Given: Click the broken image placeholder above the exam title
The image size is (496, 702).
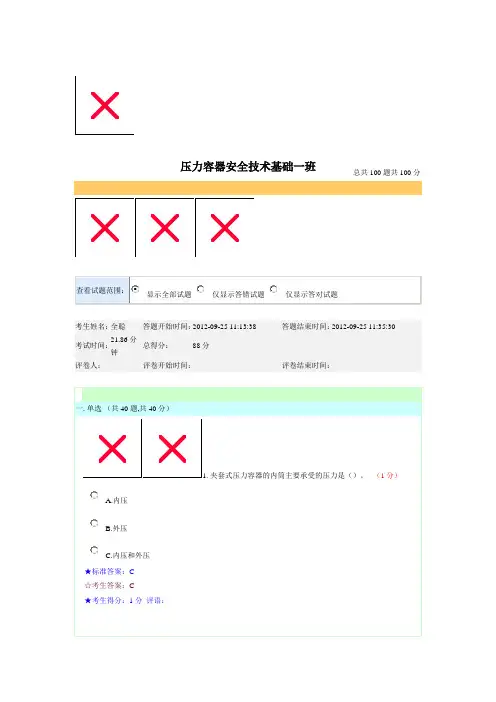Looking at the screenshot, I should (x=104, y=105).
